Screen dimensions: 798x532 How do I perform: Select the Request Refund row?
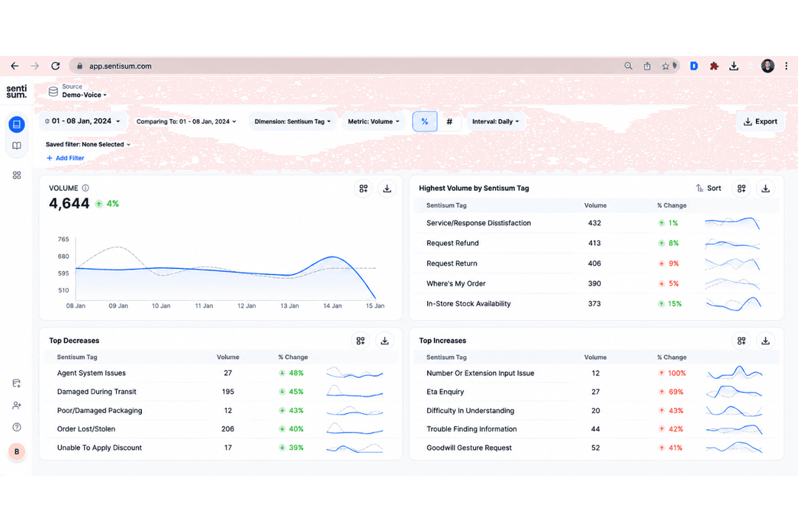pos(596,243)
